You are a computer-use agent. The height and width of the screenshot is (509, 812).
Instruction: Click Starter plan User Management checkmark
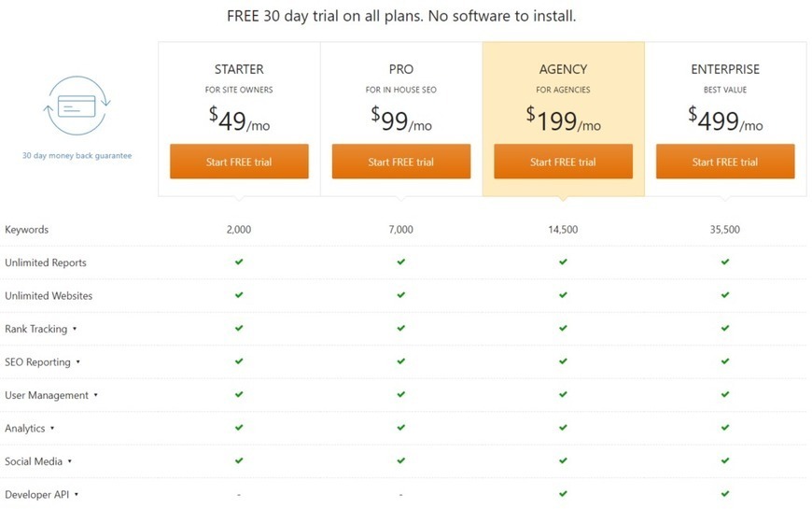pos(239,394)
